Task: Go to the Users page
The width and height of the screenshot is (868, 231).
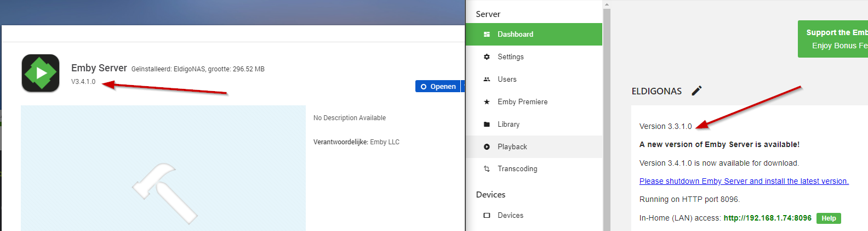Action: click(534, 79)
